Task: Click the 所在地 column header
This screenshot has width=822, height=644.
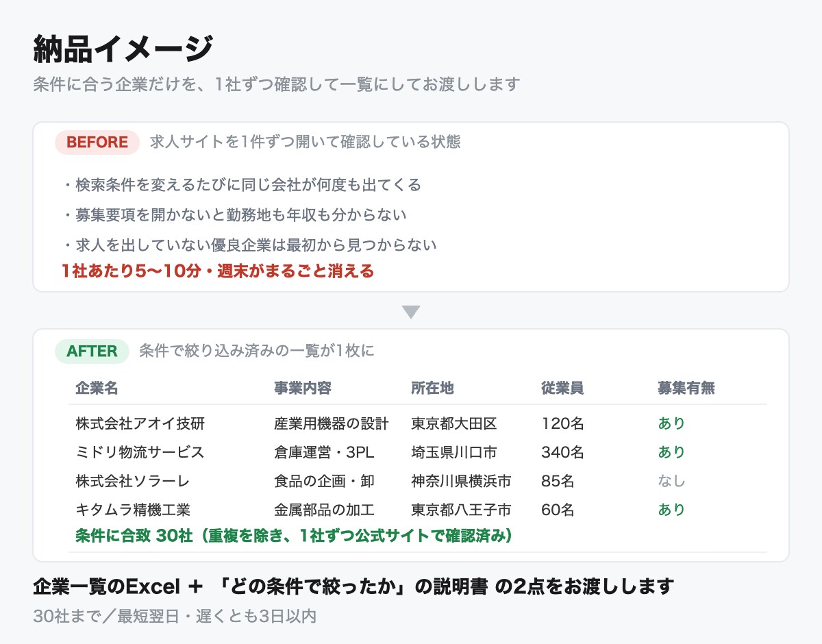Action: click(432, 388)
